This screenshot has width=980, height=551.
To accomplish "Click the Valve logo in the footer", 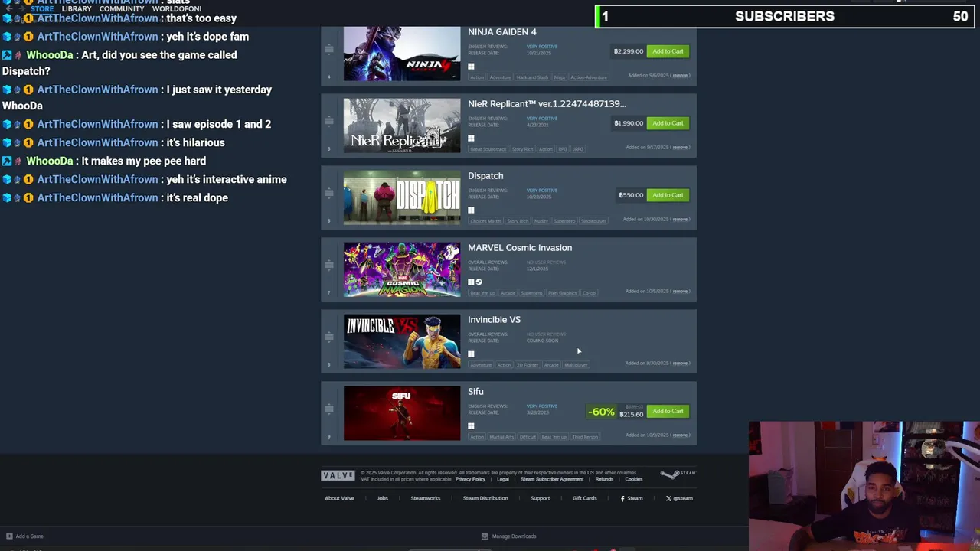I will click(x=338, y=475).
